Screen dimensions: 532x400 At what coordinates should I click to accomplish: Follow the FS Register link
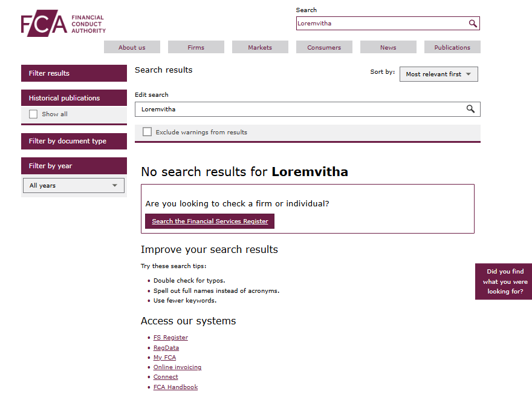coord(170,338)
